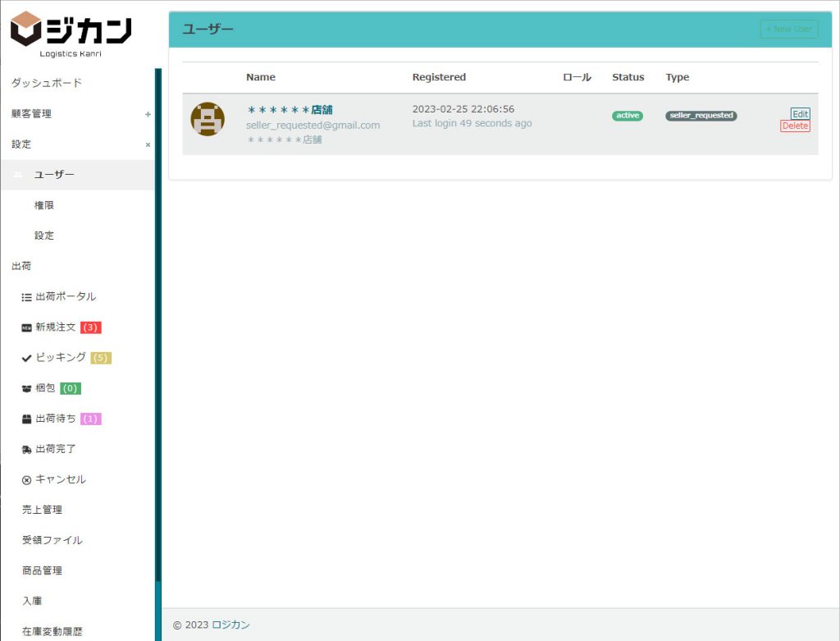
Task: Click the box icon beside 梱包
Action: pos(26,388)
